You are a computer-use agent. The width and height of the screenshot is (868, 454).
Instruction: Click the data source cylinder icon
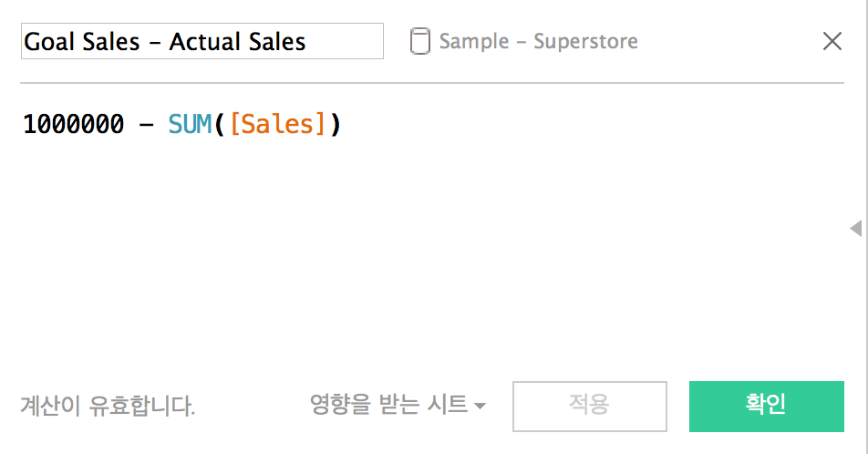(x=419, y=42)
